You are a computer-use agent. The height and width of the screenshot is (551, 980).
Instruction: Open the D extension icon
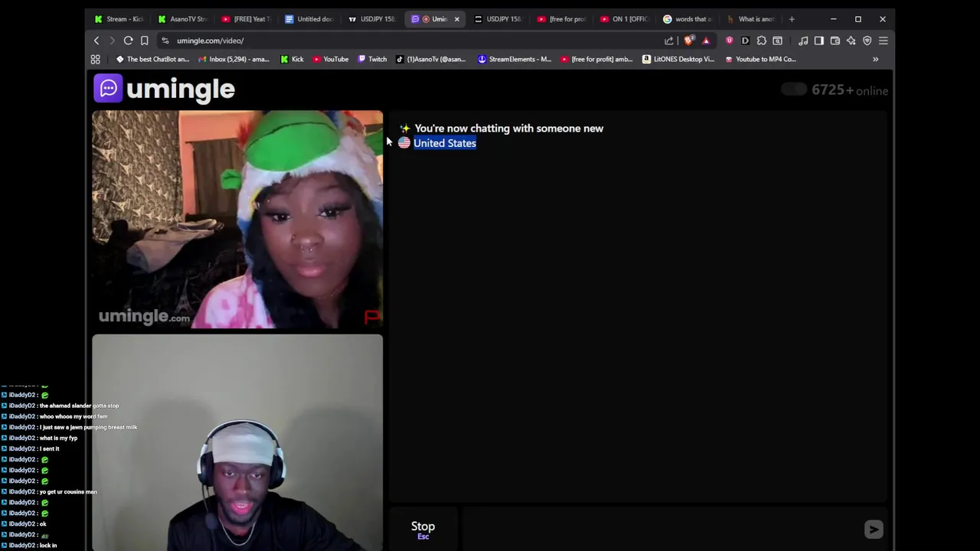click(x=745, y=41)
